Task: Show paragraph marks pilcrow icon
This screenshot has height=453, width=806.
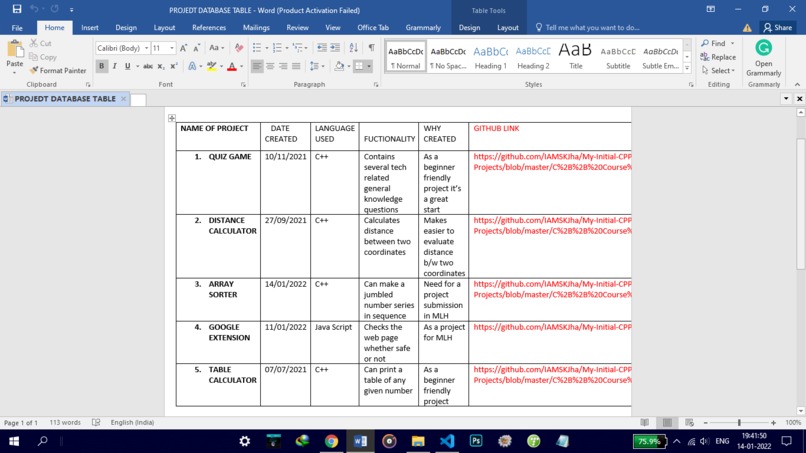Action: click(x=371, y=48)
